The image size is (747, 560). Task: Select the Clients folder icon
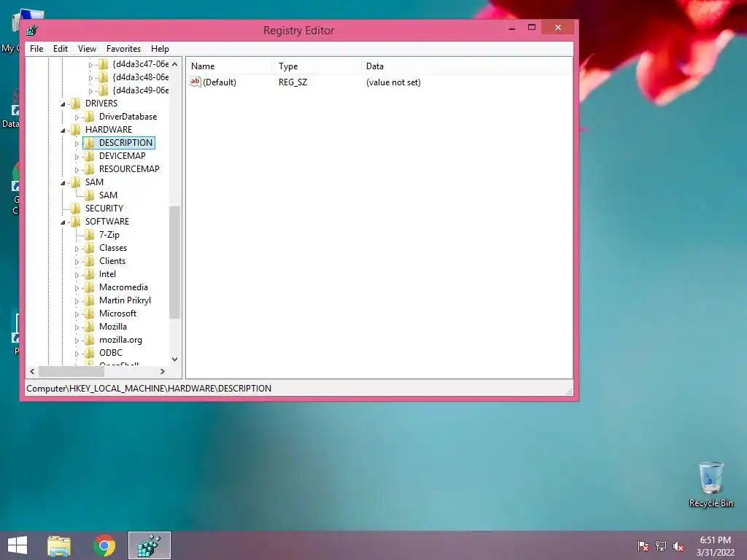click(x=89, y=261)
